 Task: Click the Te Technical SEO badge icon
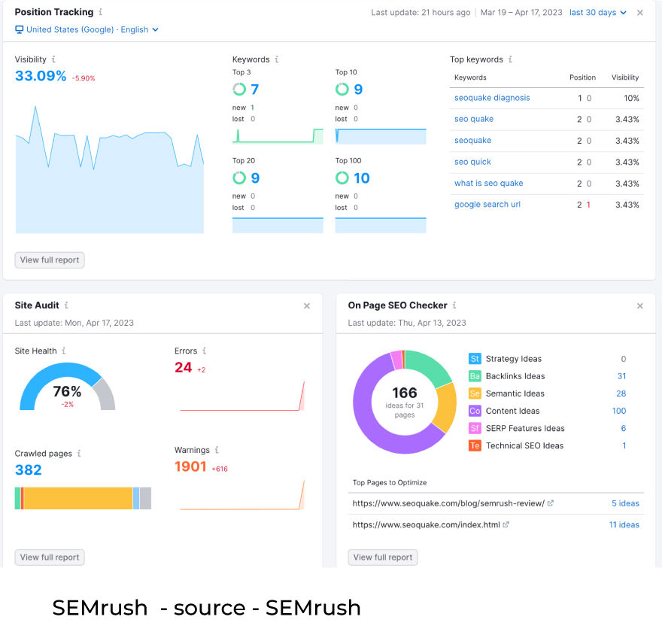tap(475, 445)
